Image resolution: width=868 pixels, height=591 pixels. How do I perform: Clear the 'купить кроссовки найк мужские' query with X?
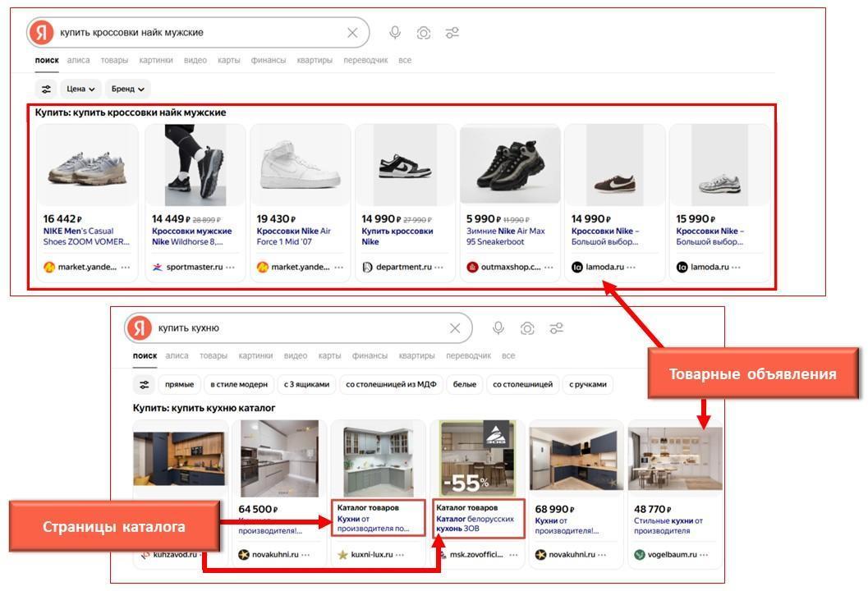352,33
